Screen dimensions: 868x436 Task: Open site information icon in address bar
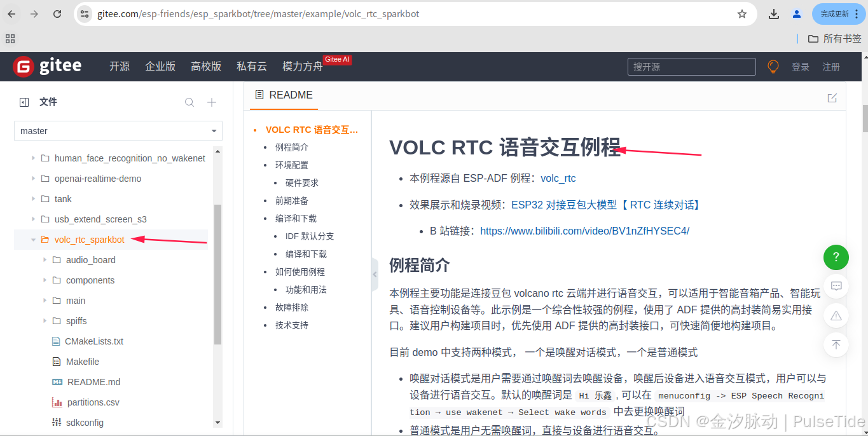(85, 14)
